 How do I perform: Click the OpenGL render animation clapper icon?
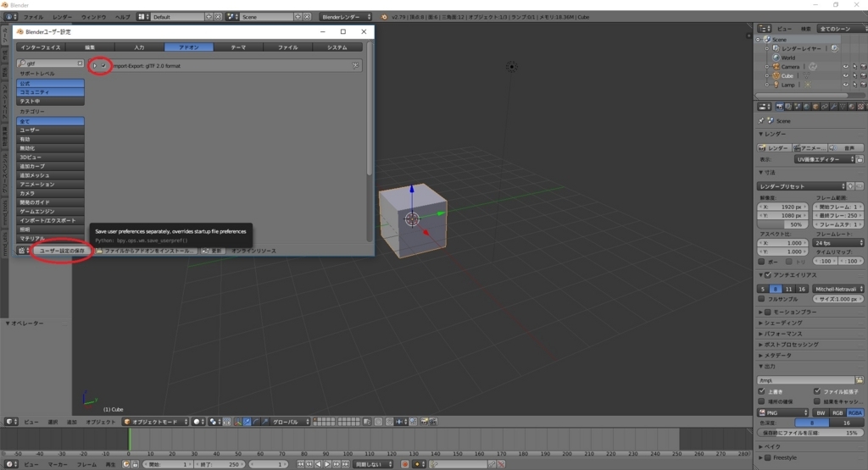(433, 422)
